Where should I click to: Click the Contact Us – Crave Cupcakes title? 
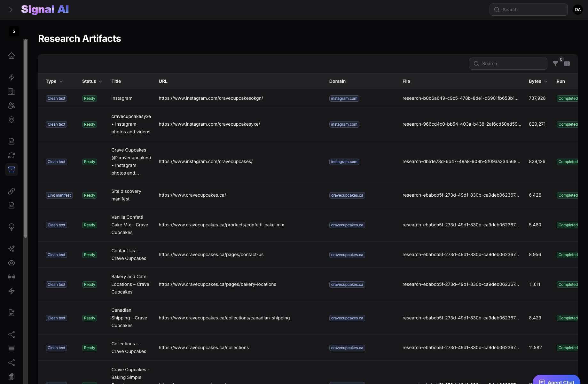129,255
